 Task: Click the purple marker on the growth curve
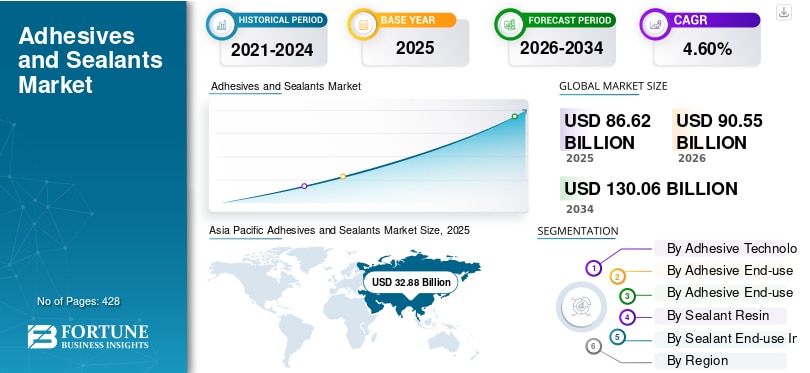(304, 186)
